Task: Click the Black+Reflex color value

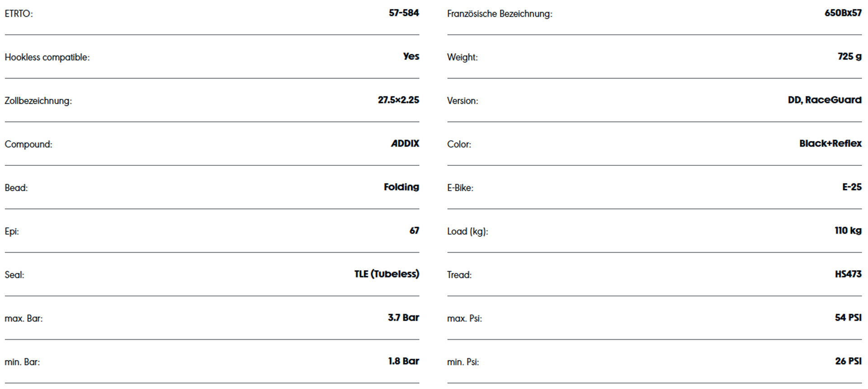Action: (830, 144)
